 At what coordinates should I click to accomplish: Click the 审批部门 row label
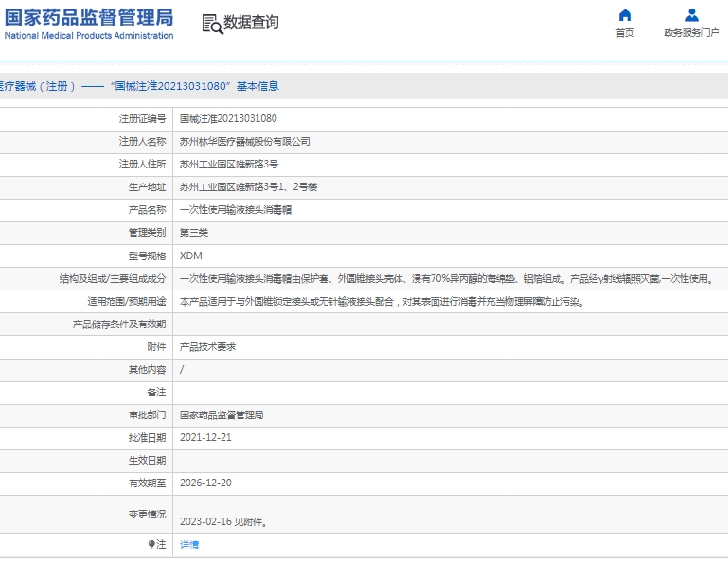point(147,415)
